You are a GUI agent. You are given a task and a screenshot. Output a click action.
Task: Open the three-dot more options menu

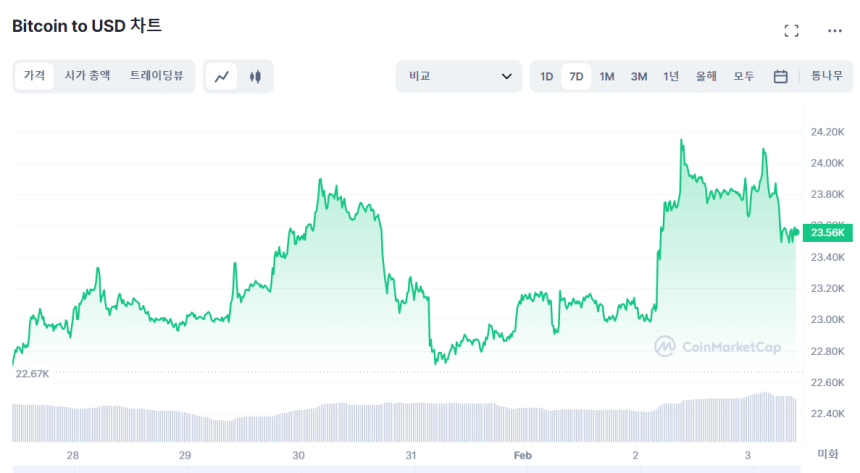(x=835, y=31)
